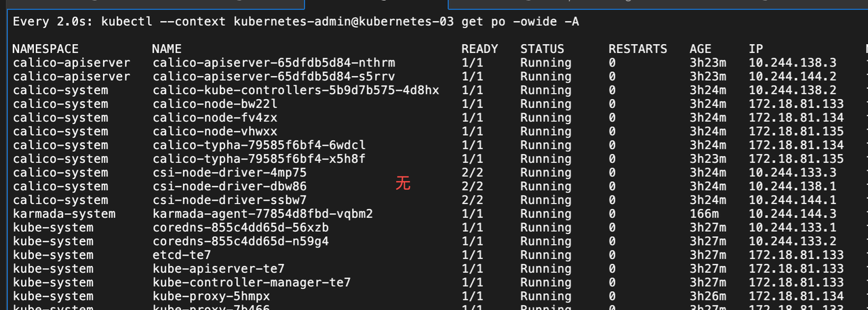Click the 166m age of karmada-agent
The width and height of the screenshot is (868, 310).
pyautogui.click(x=704, y=214)
